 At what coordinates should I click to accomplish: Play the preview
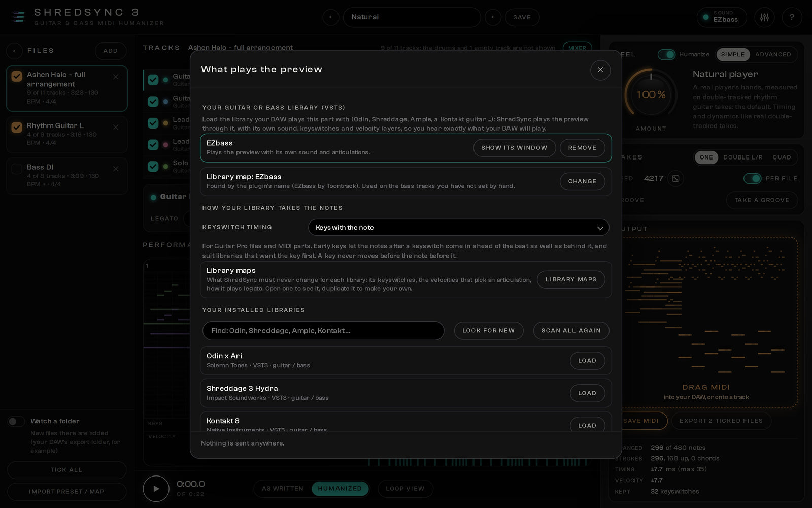[156, 489]
